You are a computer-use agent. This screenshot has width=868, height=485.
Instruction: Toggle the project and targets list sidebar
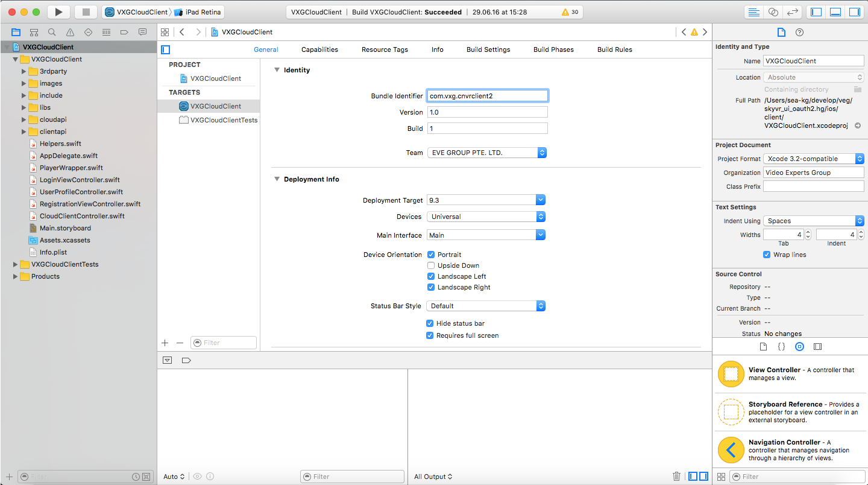(166, 49)
